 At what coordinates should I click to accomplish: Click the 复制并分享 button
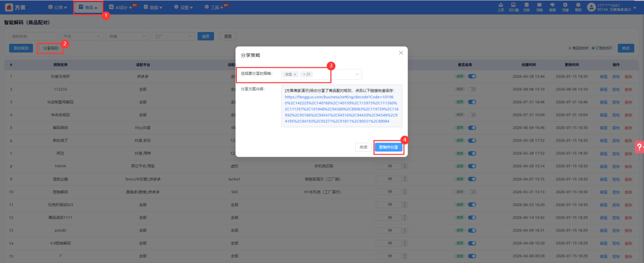pyautogui.click(x=389, y=147)
